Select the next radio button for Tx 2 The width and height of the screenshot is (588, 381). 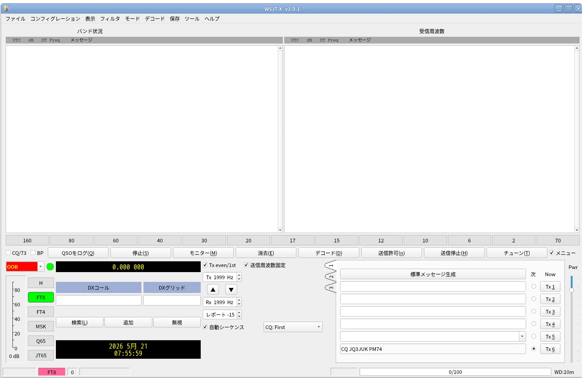point(534,299)
